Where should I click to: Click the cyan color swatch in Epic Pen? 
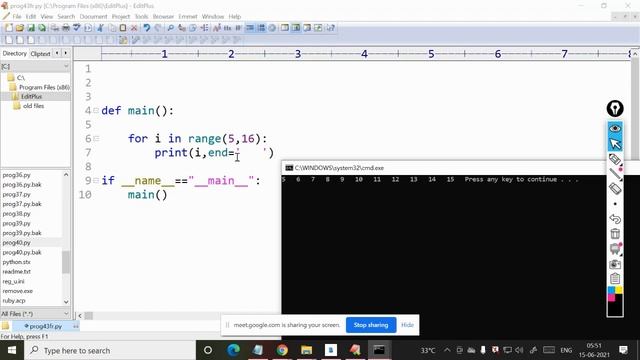coord(611,290)
